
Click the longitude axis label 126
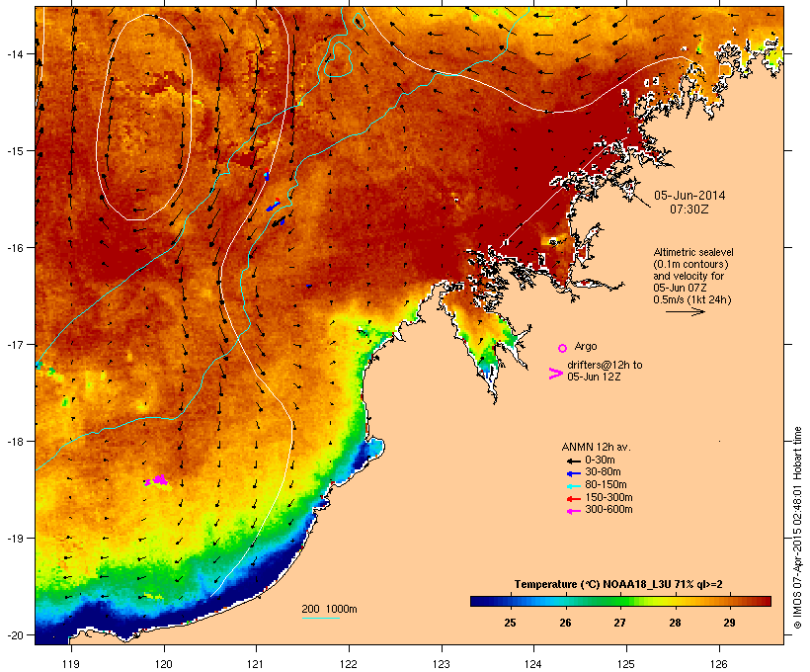coord(719,664)
